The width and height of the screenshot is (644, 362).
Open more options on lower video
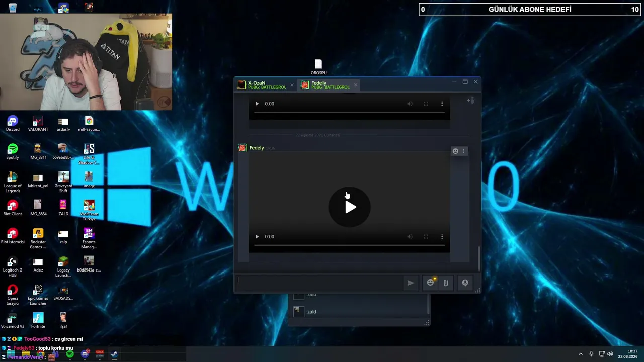pos(442,237)
